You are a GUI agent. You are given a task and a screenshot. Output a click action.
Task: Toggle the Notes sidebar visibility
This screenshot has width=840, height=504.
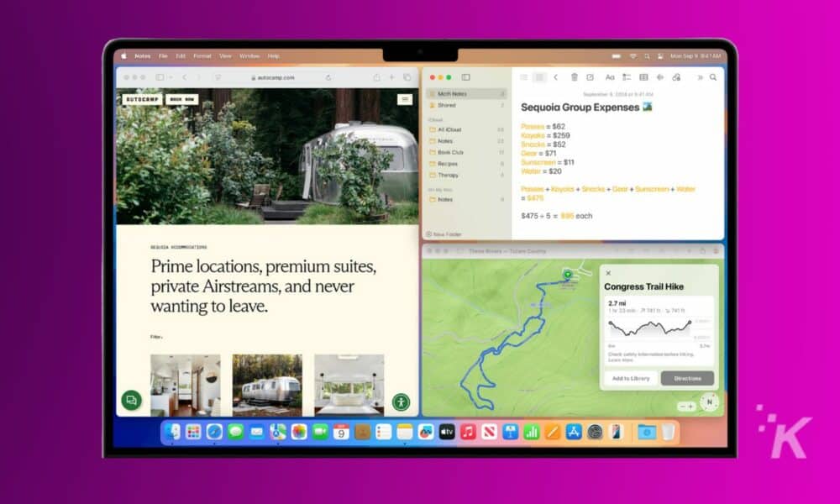pos(465,76)
